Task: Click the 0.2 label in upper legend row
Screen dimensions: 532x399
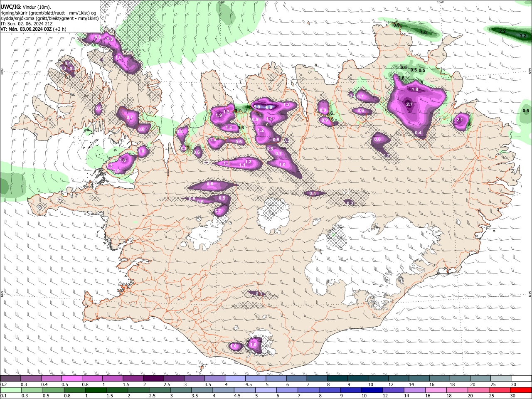Action: [3, 384]
